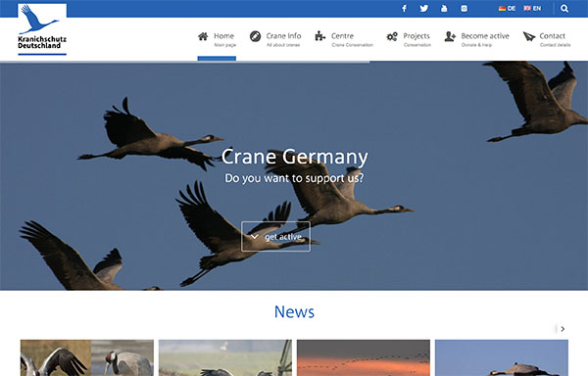The height and width of the screenshot is (376, 588).
Task: Click the Become active person icon
Action: coord(450,36)
